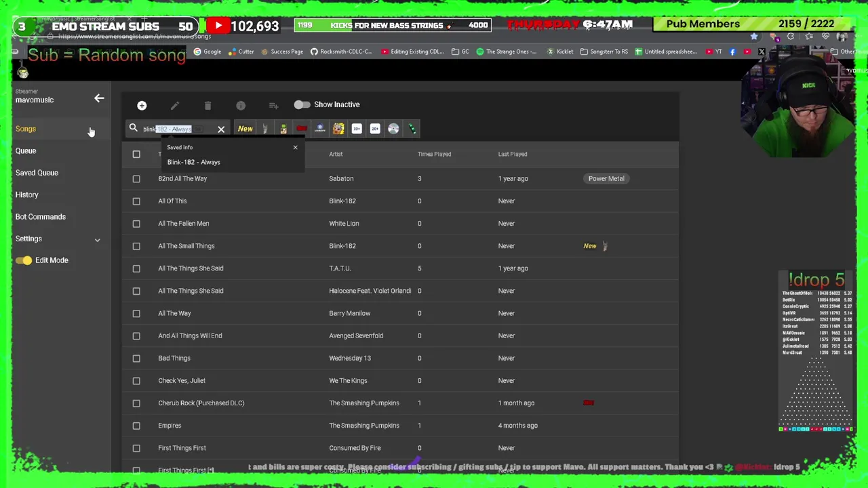Open The Strange Ones Spotify bookmark
The height and width of the screenshot is (488, 868).
pyautogui.click(x=507, y=52)
